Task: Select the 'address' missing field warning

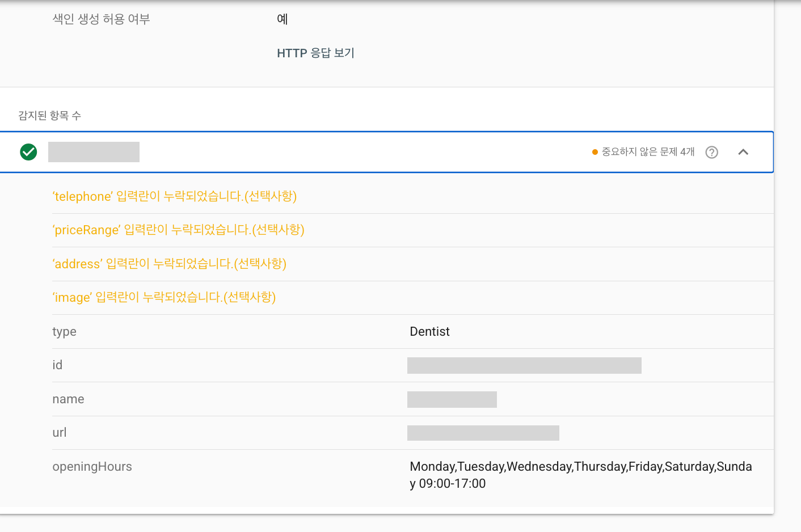Action: (x=169, y=264)
